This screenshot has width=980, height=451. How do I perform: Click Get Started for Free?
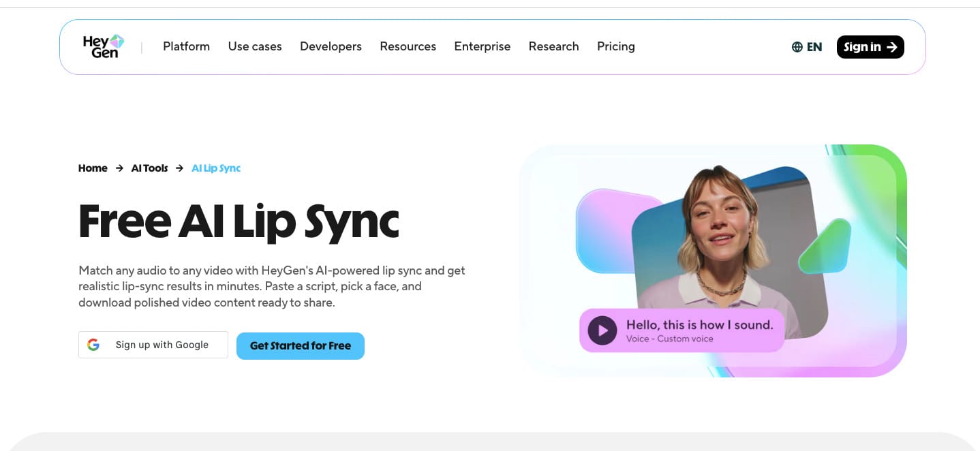coord(301,345)
